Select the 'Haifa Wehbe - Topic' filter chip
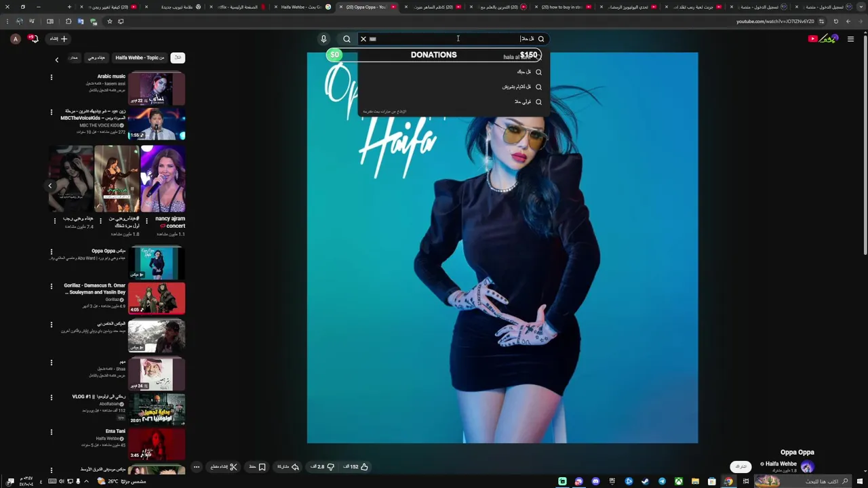The height and width of the screenshot is (488, 868). [139, 58]
